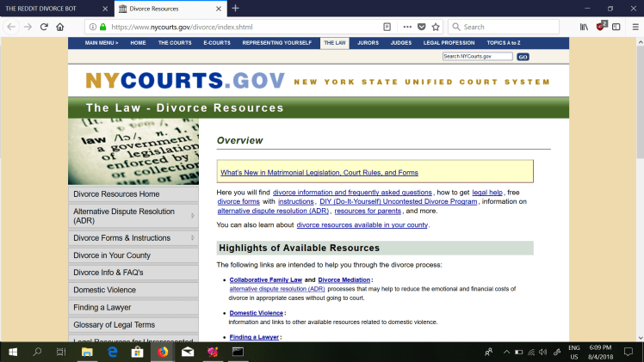Open a new tab with plus button
Screen dimensions: 644x362
pos(235,9)
